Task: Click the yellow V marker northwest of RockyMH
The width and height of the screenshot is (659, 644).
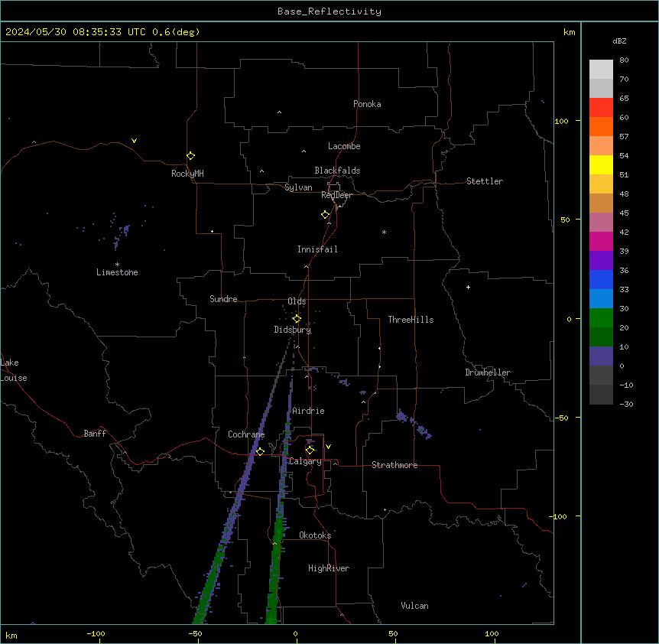Action: click(134, 141)
